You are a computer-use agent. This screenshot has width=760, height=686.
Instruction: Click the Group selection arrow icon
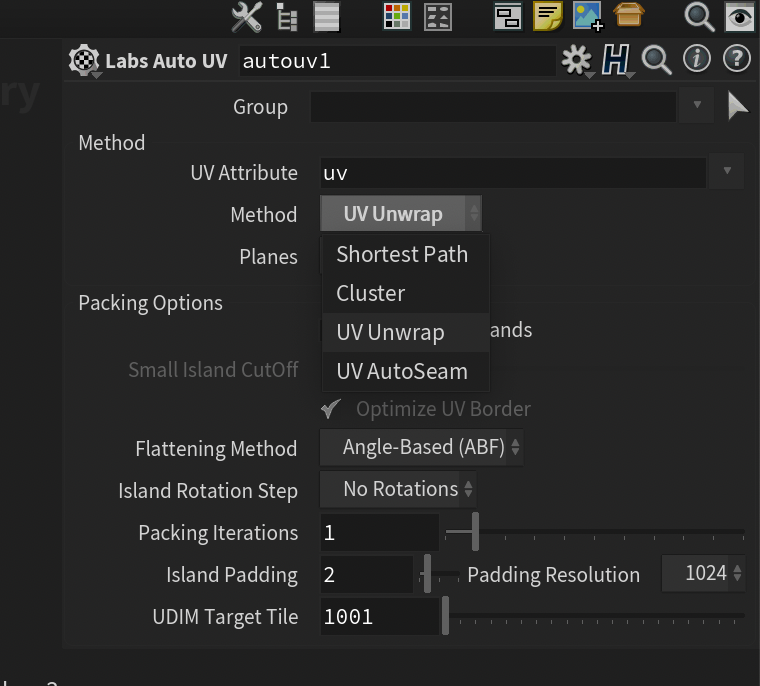click(x=738, y=106)
